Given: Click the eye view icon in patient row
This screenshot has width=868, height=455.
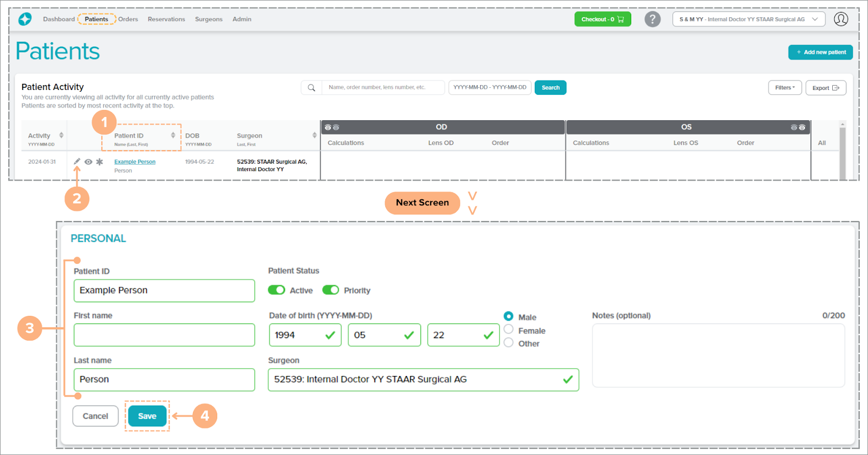Looking at the screenshot, I should tap(88, 161).
